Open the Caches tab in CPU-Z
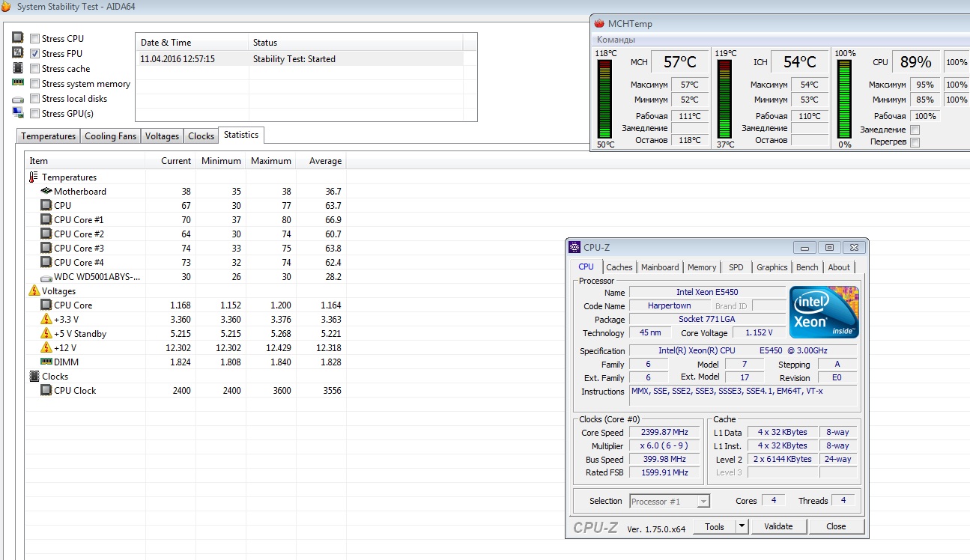970x560 pixels. (619, 267)
